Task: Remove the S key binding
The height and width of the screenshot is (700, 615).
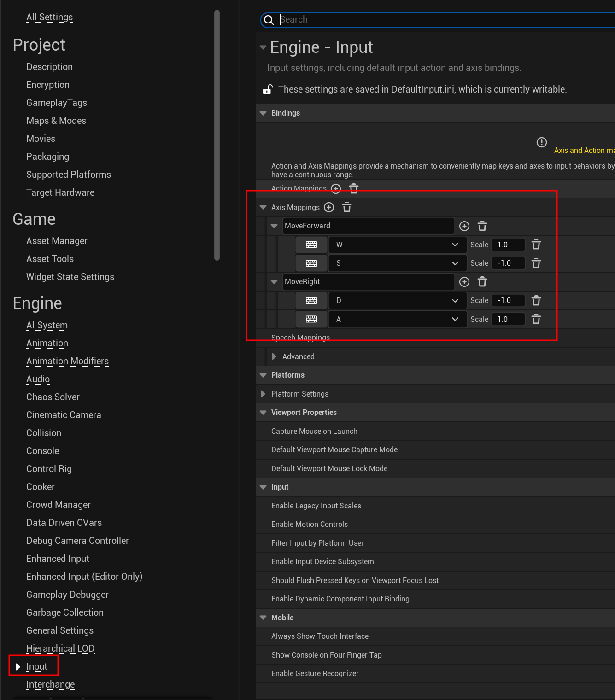Action: (x=536, y=263)
